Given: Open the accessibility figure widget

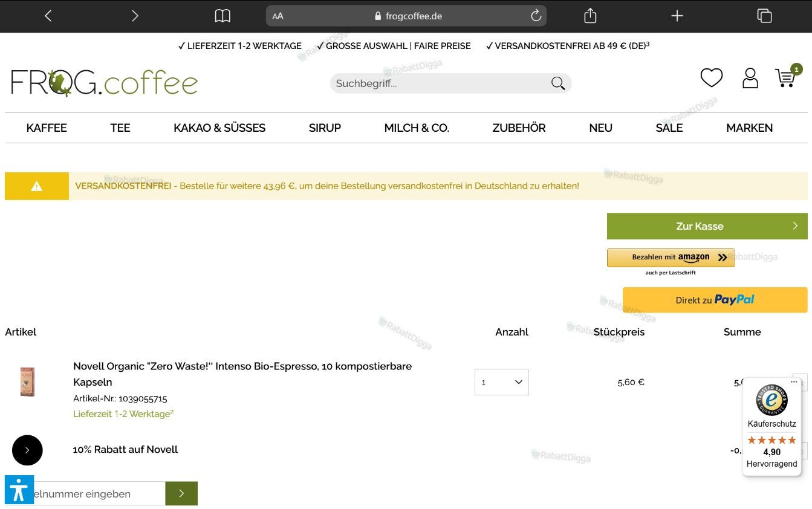Looking at the screenshot, I should (19, 490).
